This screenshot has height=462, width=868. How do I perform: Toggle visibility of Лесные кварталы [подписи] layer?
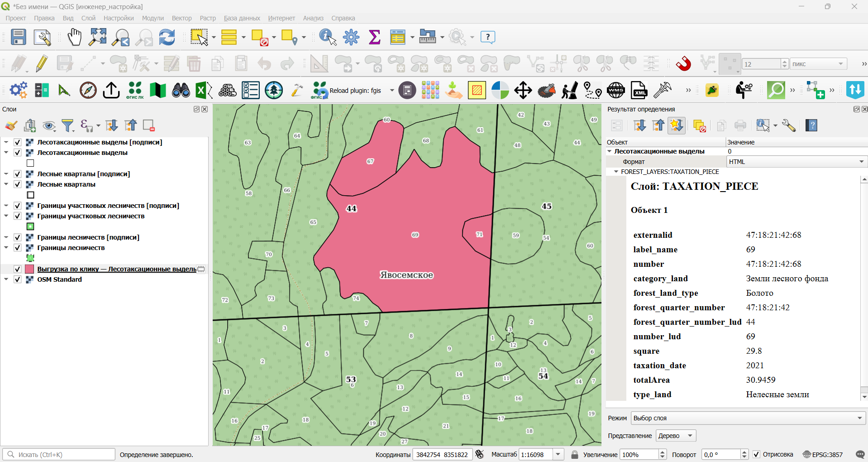pyautogui.click(x=18, y=174)
